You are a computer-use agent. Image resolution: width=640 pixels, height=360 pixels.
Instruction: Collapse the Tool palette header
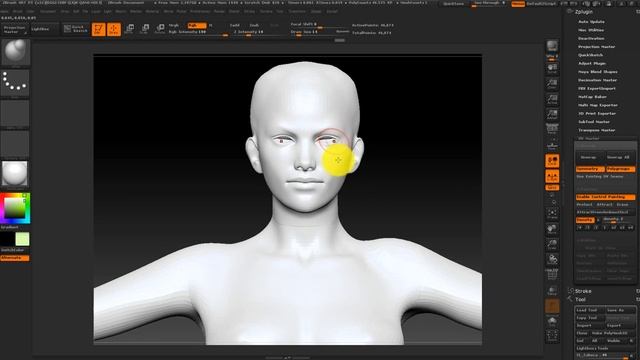tap(580, 300)
